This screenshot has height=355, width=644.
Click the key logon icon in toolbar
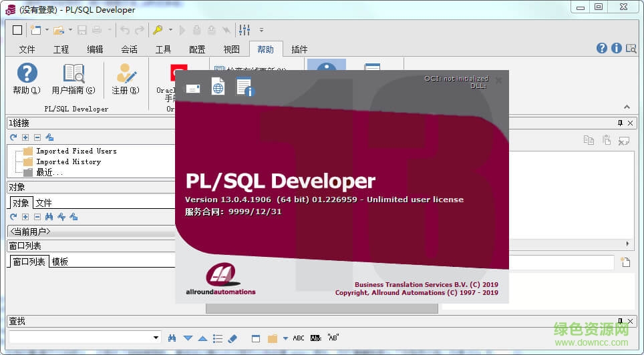click(x=158, y=30)
